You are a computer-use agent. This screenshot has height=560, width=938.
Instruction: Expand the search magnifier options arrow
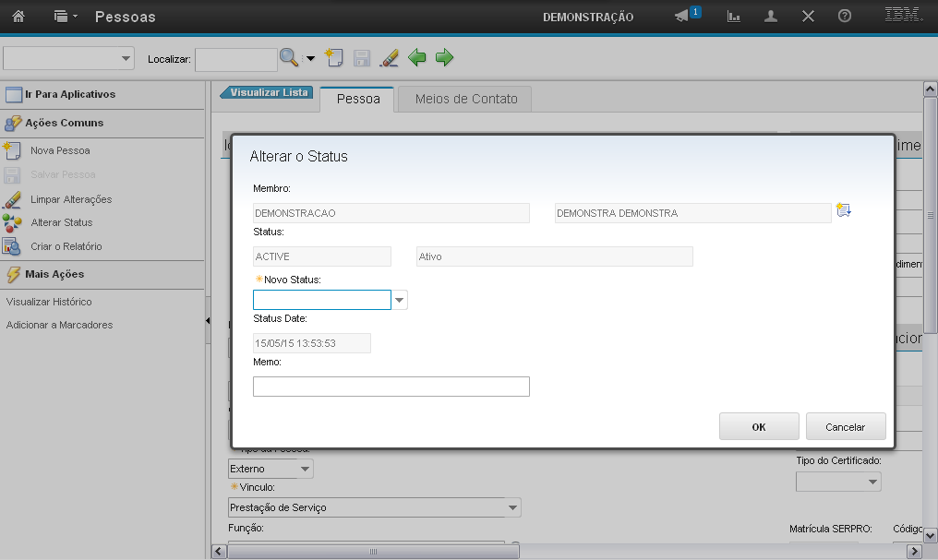(310, 59)
